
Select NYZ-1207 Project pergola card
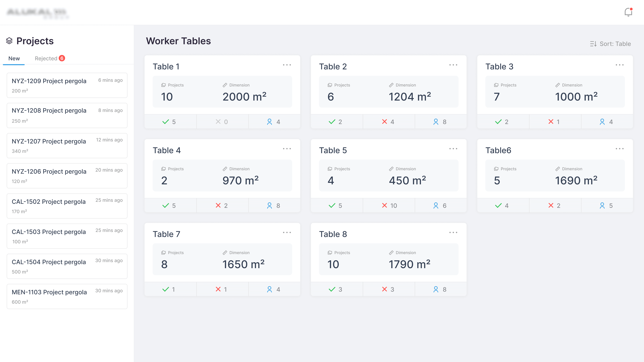tap(67, 146)
